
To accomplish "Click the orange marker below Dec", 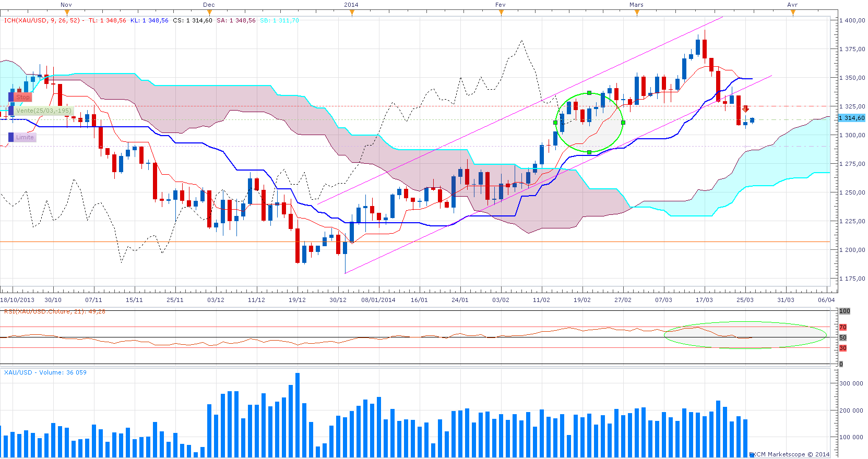I will pos(209,13).
